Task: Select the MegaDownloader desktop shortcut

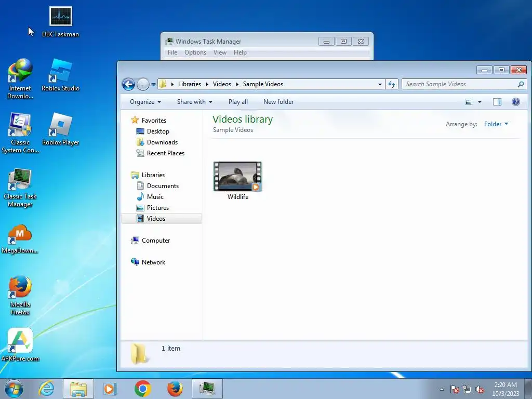Action: pyautogui.click(x=20, y=239)
